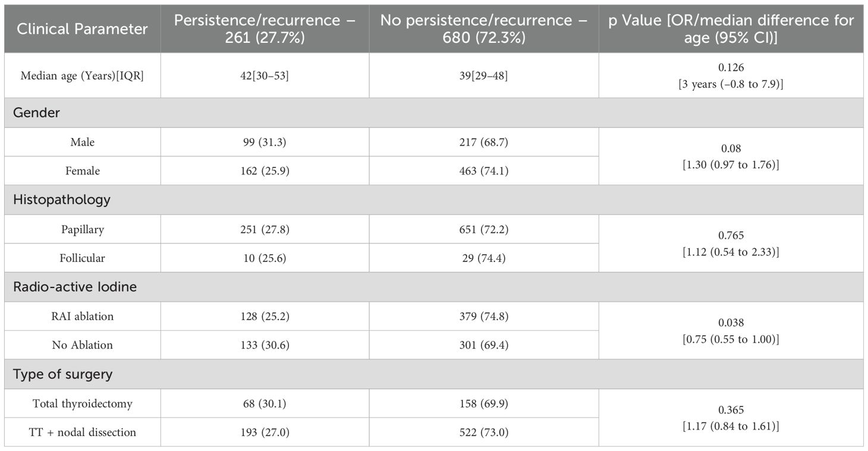Image resolution: width=868 pixels, height=451 pixels.
Task: Select the p Value column header
Action: (731, 29)
